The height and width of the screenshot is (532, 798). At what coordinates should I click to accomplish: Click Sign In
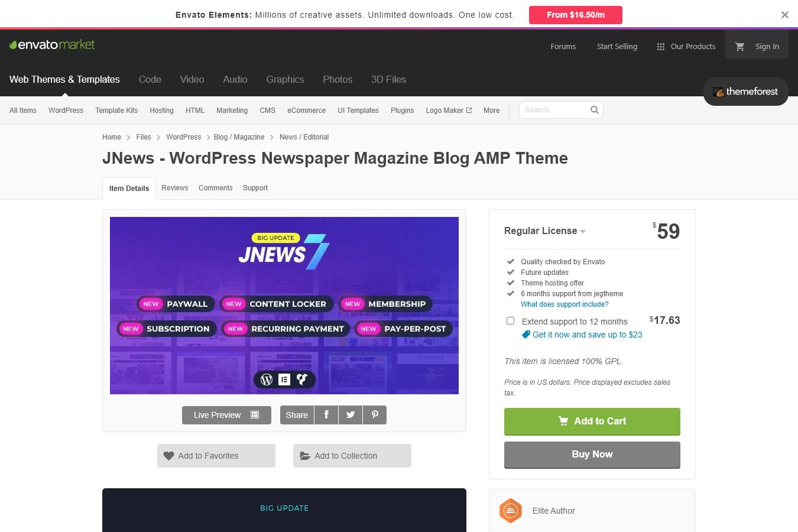click(767, 47)
